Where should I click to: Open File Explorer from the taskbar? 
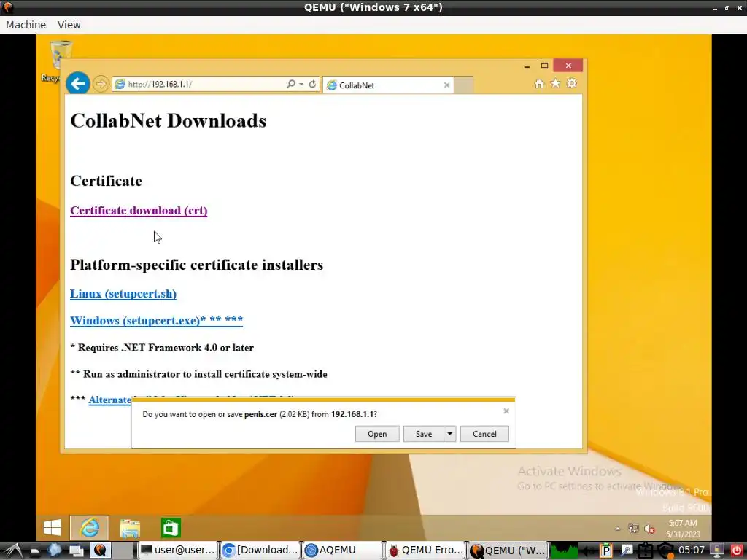pyautogui.click(x=130, y=528)
